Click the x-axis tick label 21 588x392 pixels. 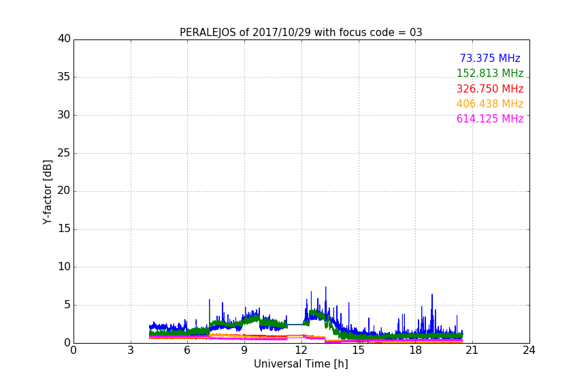point(472,350)
